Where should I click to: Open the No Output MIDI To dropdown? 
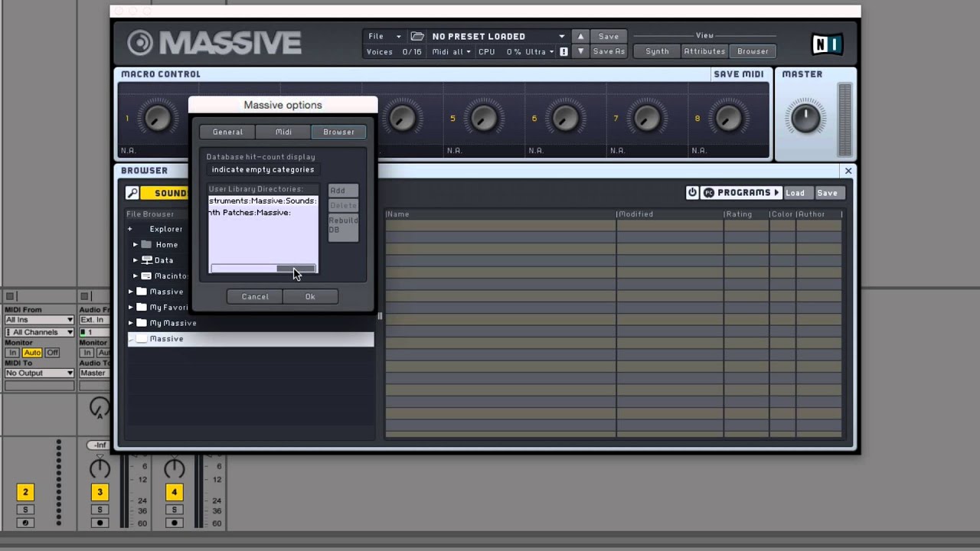pos(39,373)
